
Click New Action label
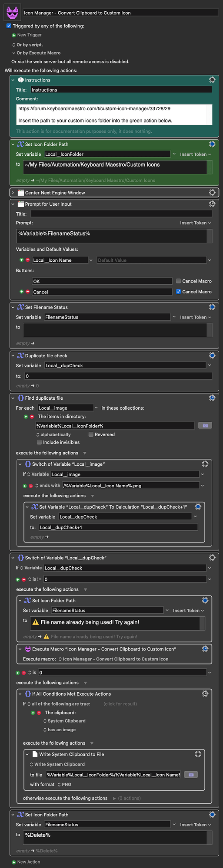29,862
